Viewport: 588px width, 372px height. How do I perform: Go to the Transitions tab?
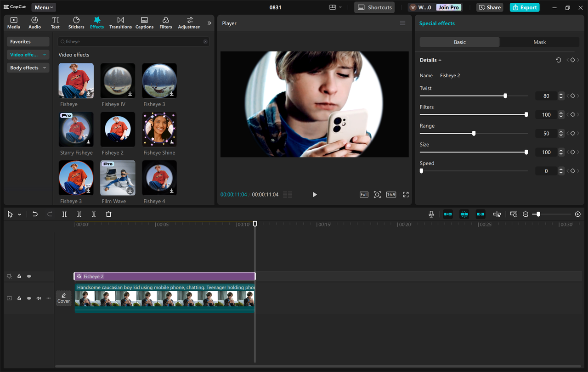click(120, 23)
